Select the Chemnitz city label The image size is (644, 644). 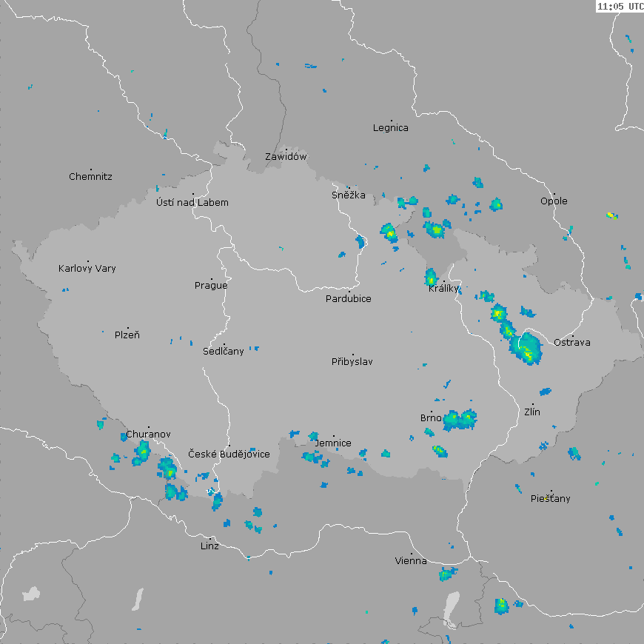90,177
